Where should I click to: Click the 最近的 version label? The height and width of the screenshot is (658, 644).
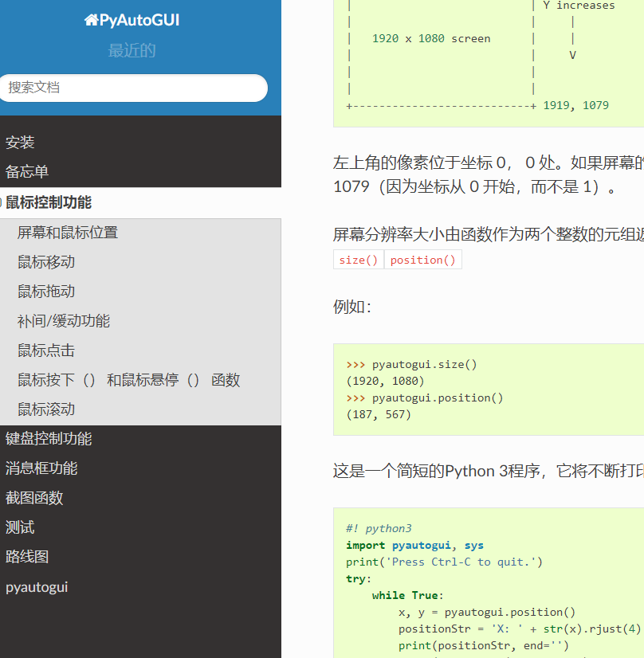point(132,50)
